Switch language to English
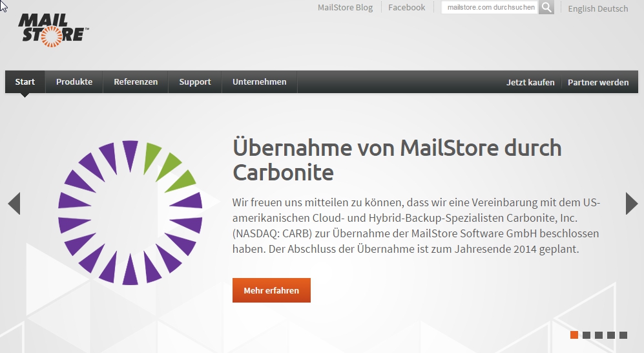Screen dimensions: 644x353 tap(582, 9)
